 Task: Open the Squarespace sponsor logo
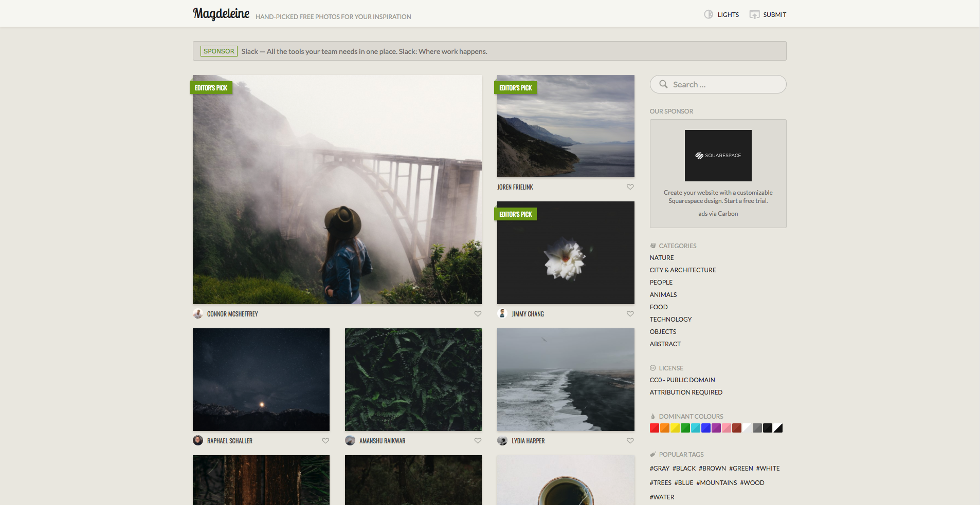pos(718,156)
